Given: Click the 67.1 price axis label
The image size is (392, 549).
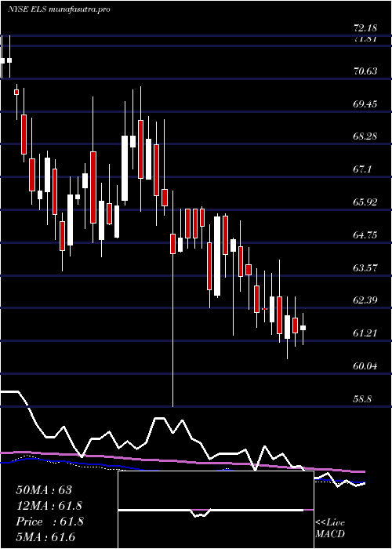Looking at the screenshot, I should pos(362,169).
